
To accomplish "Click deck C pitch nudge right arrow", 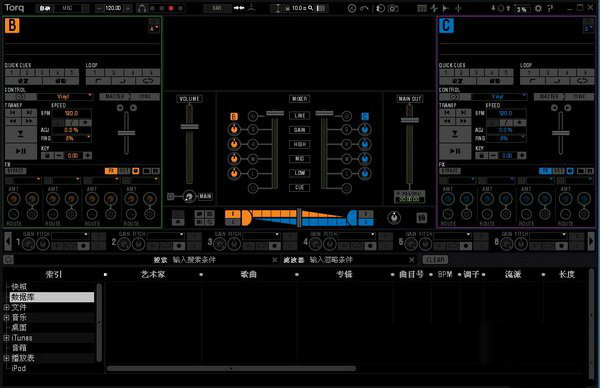I will 567,108.
